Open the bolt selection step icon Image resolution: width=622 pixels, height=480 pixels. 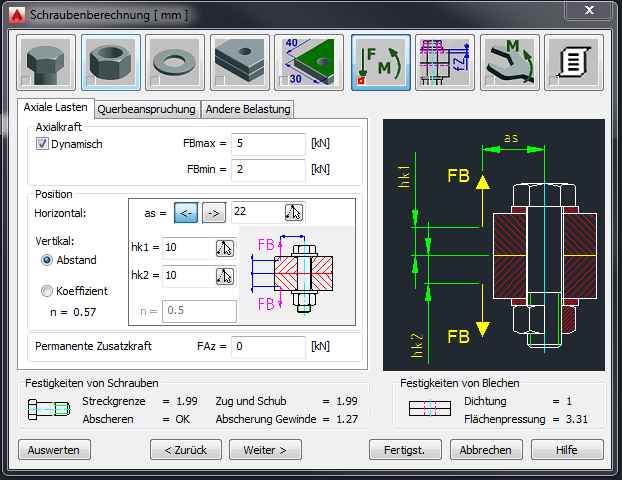[46, 63]
